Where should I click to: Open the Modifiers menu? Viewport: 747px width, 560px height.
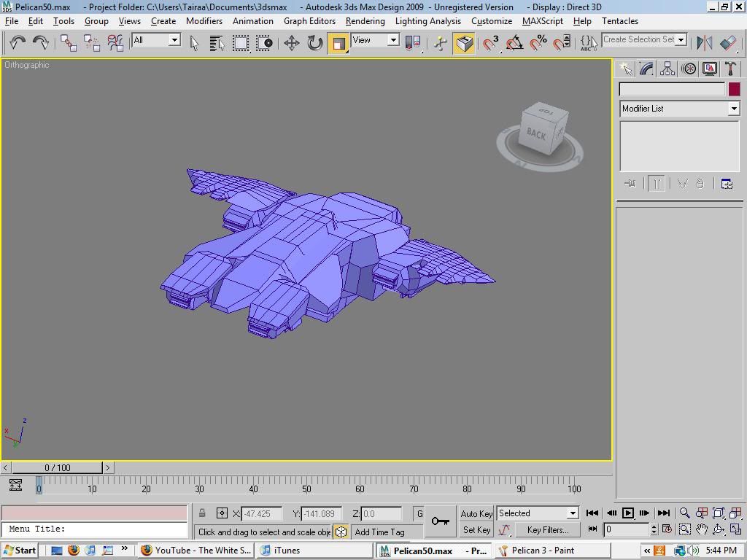204,21
